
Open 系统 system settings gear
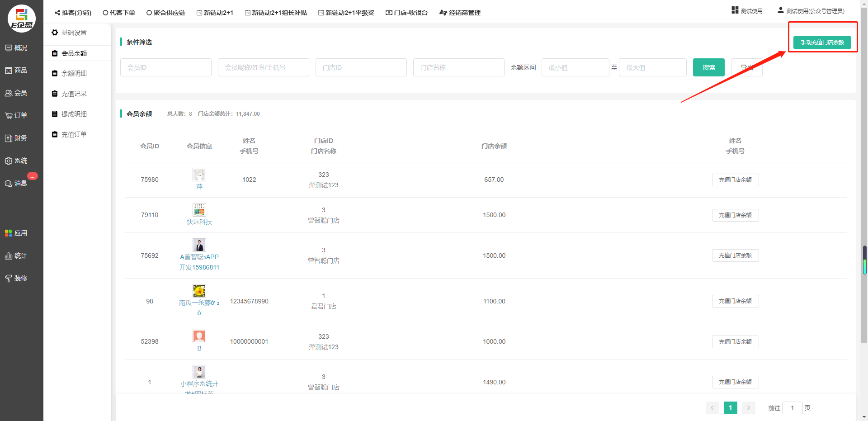(x=16, y=161)
